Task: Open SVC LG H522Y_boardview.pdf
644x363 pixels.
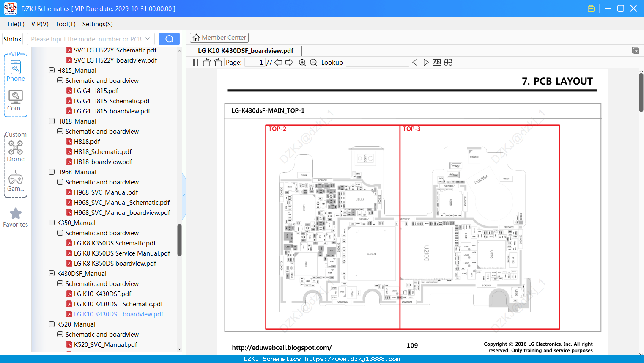Action: coord(115,60)
